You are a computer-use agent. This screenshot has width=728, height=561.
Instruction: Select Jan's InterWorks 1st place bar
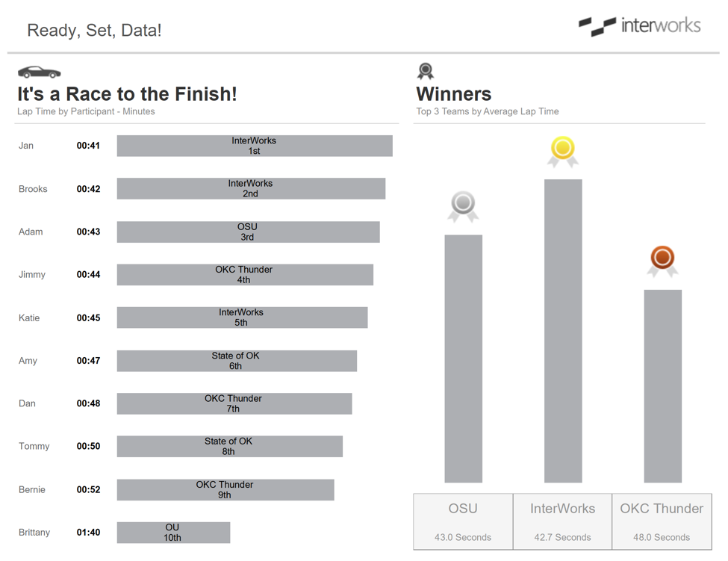point(255,146)
